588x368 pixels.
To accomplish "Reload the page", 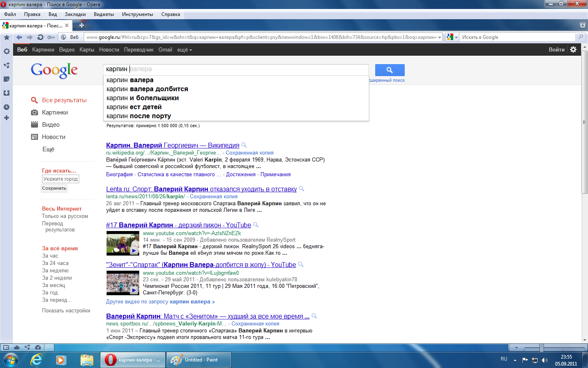I will coord(40,37).
